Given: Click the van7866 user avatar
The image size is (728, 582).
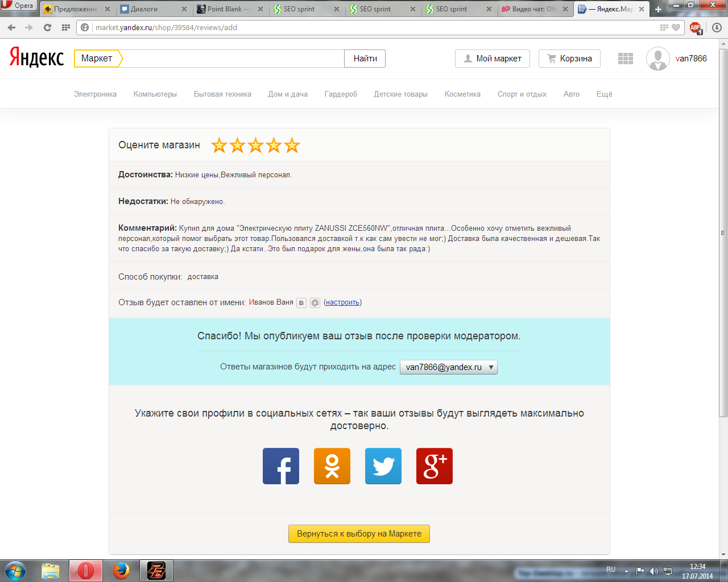Looking at the screenshot, I should pos(658,59).
